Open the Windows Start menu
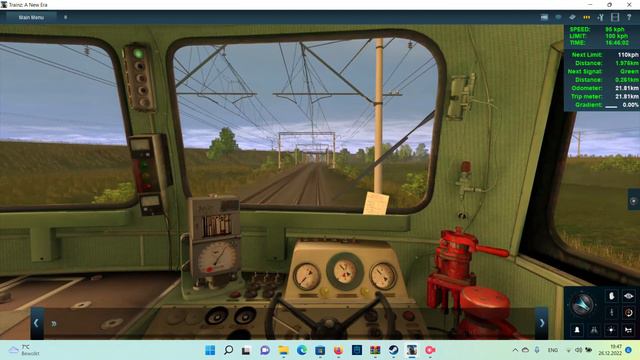The width and height of the screenshot is (640, 360). click(x=210, y=350)
